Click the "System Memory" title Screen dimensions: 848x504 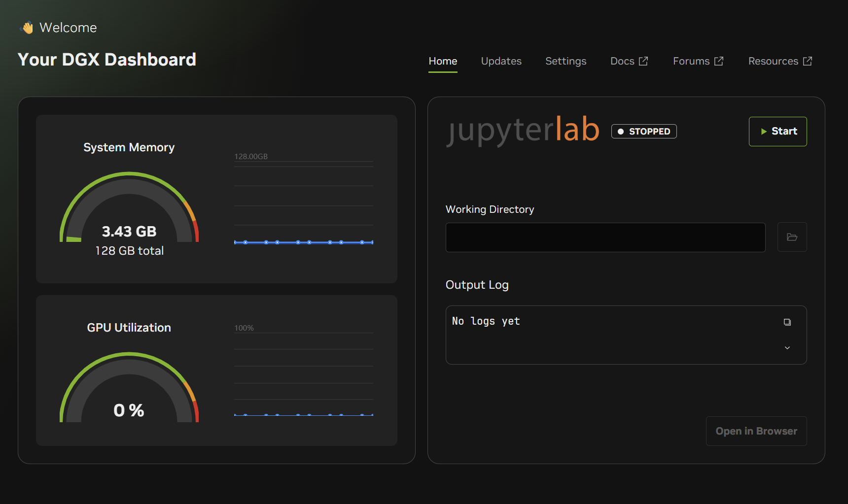pyautogui.click(x=129, y=147)
